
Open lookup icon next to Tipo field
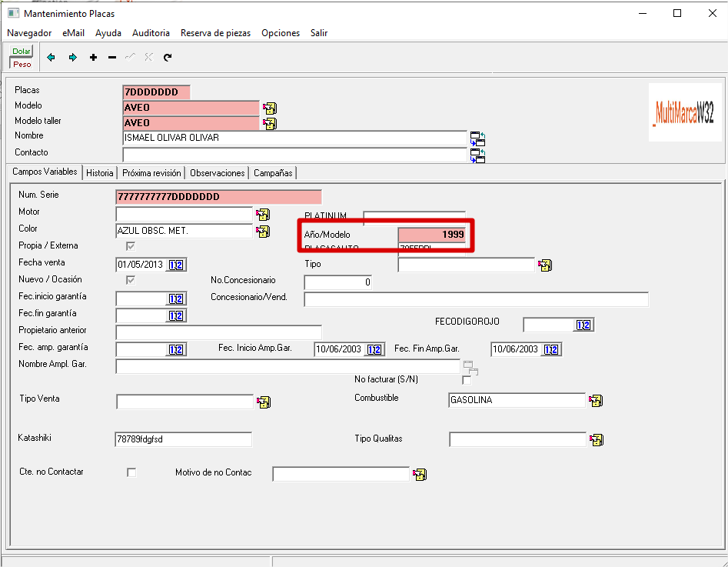tap(545, 265)
